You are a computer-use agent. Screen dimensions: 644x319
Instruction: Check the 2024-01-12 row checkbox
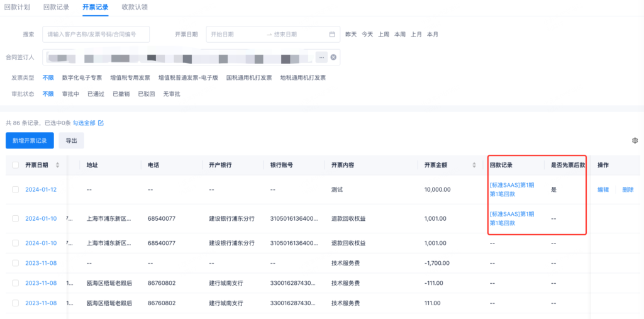16,189
